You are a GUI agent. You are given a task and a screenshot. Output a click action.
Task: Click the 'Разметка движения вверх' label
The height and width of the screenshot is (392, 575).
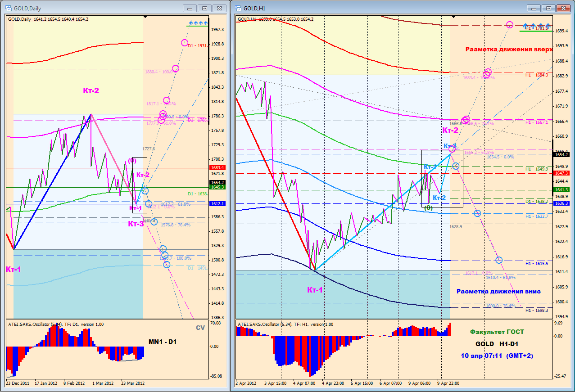(509, 49)
